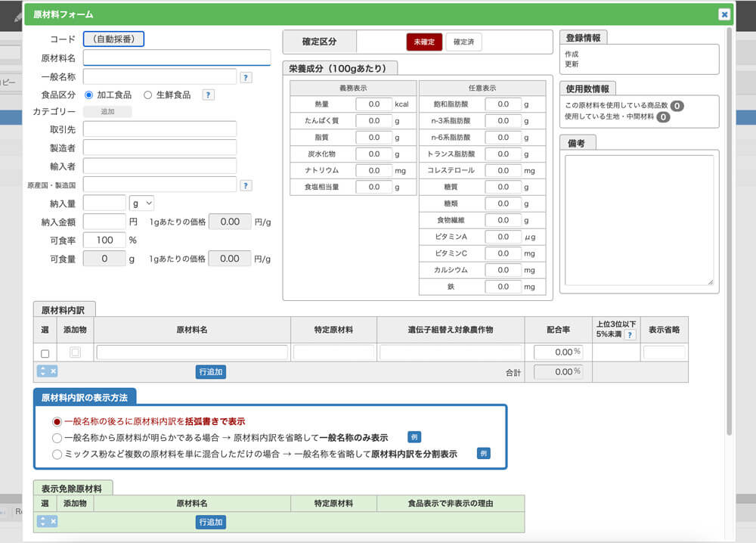Screen dimensions: 756x543
Task: Tick the 選 checkbox in 原材料内訳 row
Action: click(45, 353)
